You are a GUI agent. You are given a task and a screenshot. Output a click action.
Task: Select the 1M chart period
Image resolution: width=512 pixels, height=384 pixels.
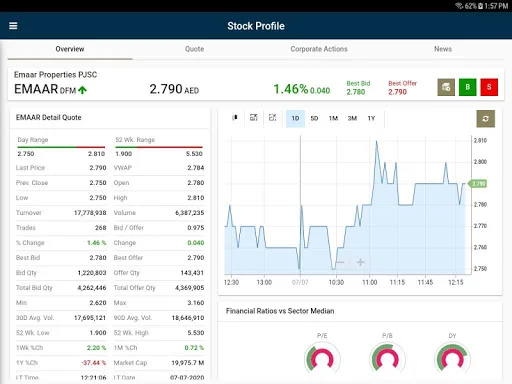333,118
